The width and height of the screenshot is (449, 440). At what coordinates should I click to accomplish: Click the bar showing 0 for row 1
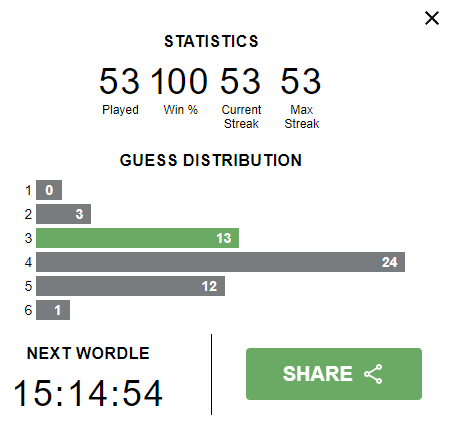click(49, 190)
